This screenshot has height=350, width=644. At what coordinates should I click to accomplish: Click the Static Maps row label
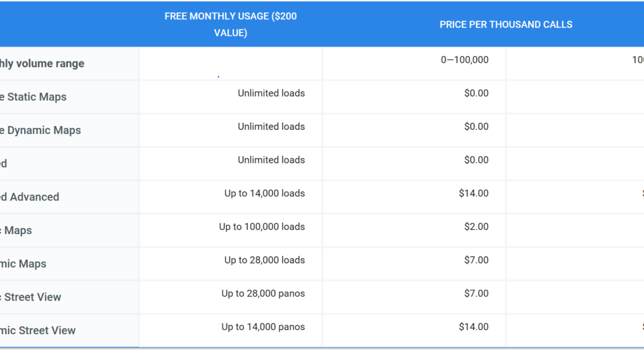pos(33,97)
